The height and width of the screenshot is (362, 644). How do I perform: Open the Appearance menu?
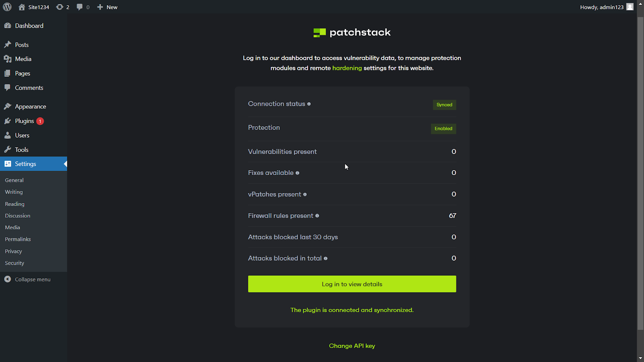click(30, 107)
